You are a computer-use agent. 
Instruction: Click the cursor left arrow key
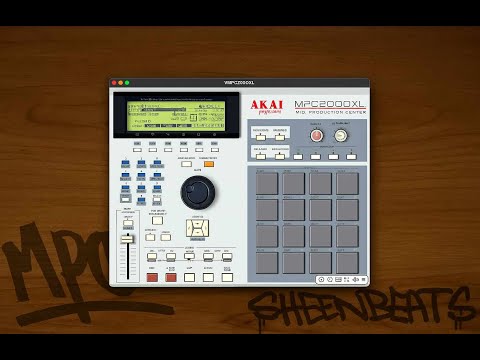(189, 228)
